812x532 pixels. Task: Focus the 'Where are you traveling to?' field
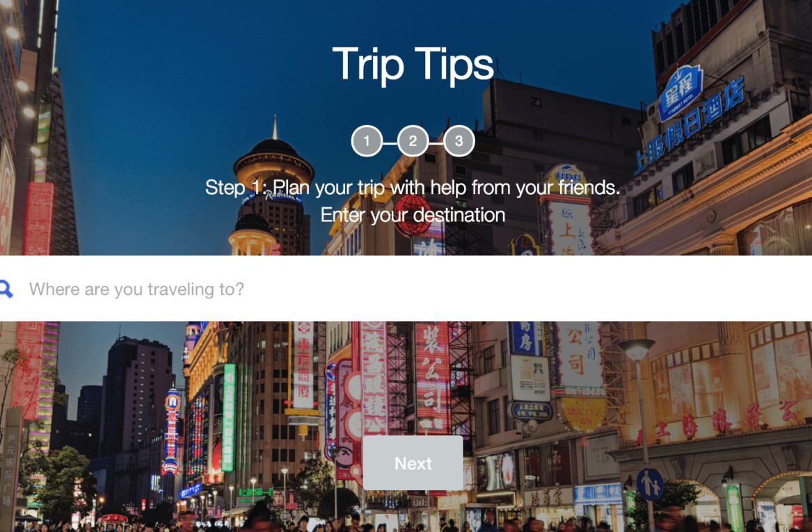click(x=406, y=289)
